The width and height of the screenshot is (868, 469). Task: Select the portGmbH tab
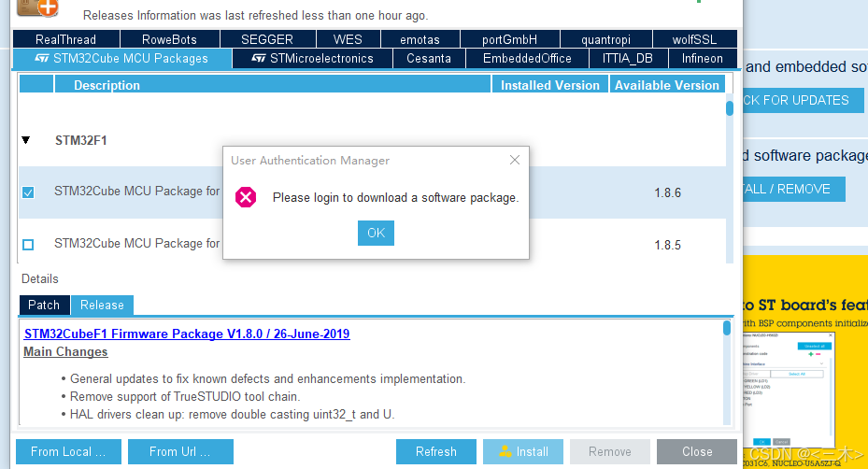pos(509,39)
